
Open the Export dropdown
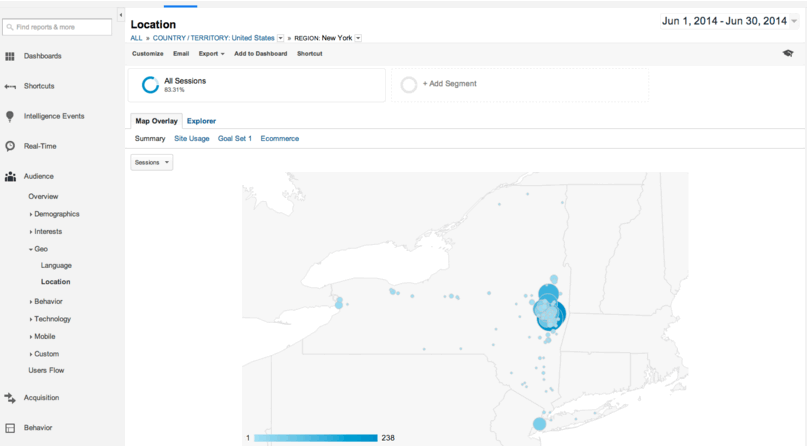tap(212, 53)
